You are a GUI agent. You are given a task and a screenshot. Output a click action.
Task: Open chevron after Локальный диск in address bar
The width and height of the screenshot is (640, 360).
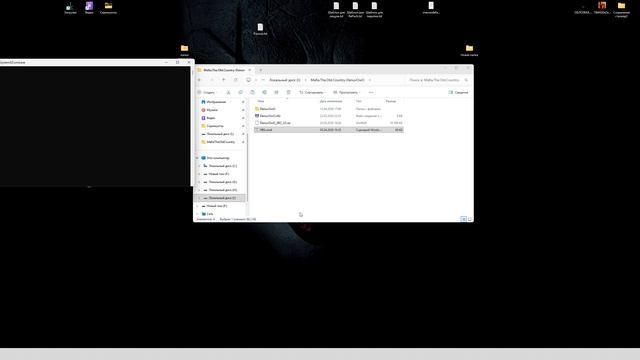click(x=305, y=80)
